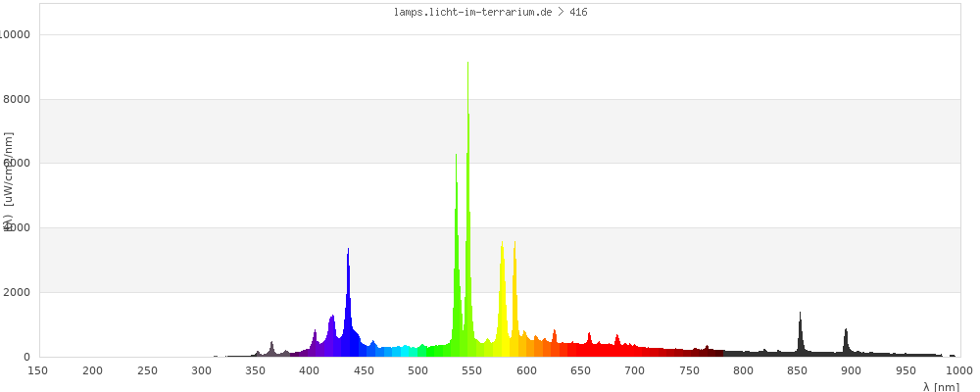The image size is (980, 392).
Task: Click the 10000 tick on the y-axis
Action: (x=16, y=34)
